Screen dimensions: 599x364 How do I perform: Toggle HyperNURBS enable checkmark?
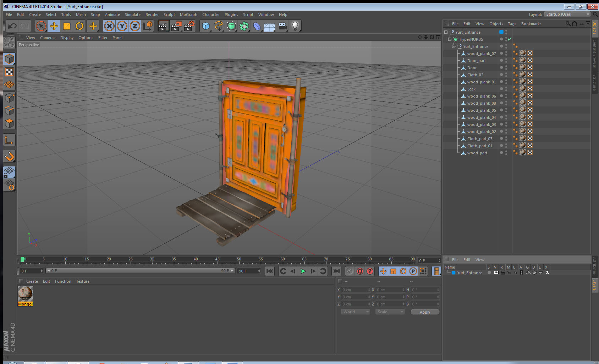510,39
